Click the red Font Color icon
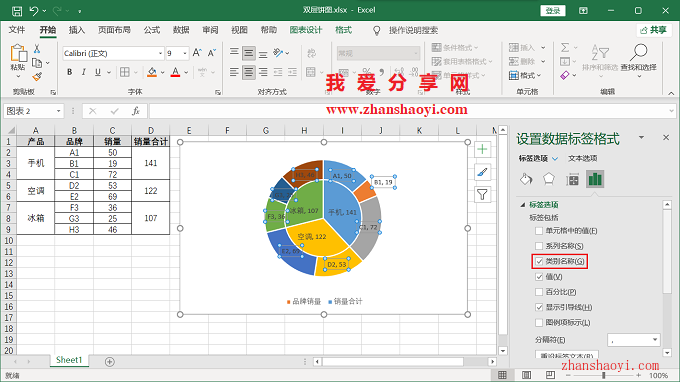680x382 pixels. click(175, 72)
